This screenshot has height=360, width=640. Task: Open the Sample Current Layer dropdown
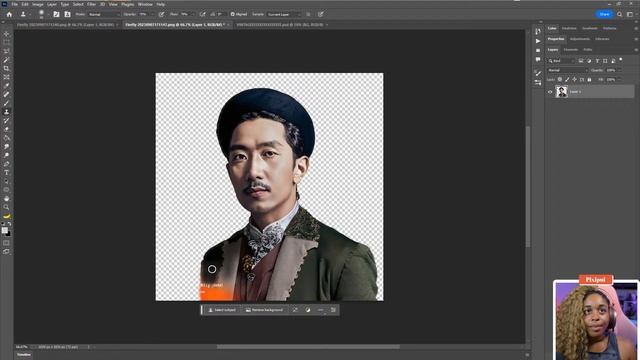[x=284, y=14]
